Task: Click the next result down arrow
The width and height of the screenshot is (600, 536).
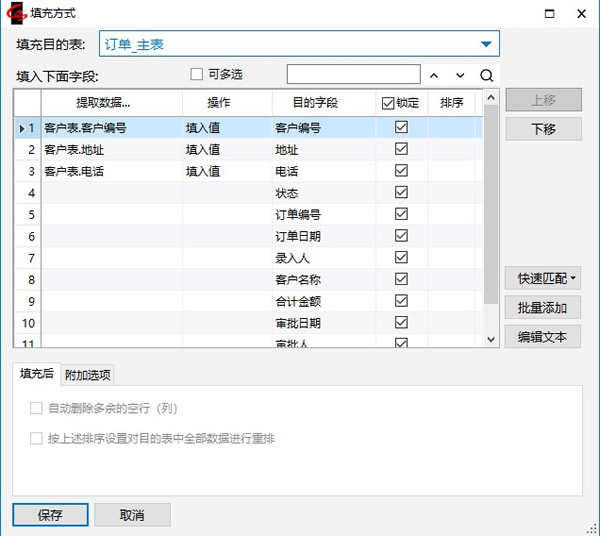Action: pyautogui.click(x=460, y=75)
